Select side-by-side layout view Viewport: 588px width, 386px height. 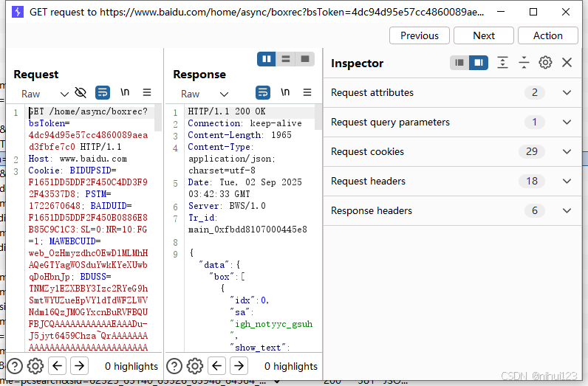(x=267, y=59)
